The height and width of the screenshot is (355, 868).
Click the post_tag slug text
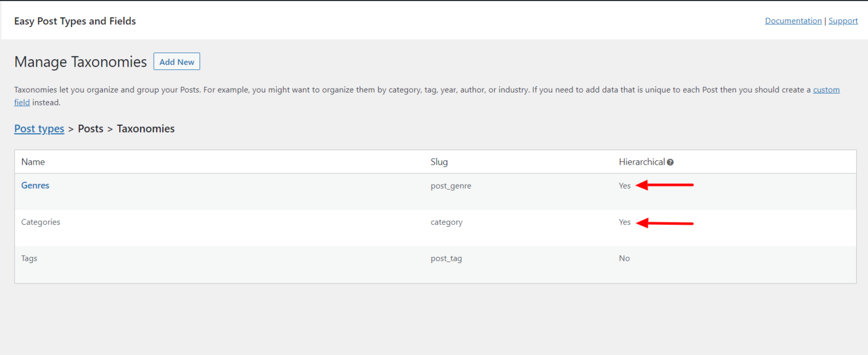446,258
